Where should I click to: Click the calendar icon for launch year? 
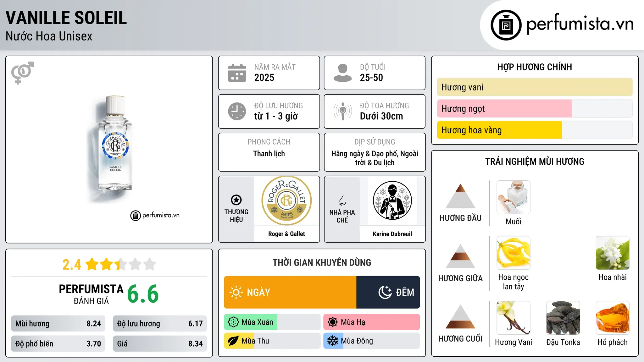tap(237, 73)
